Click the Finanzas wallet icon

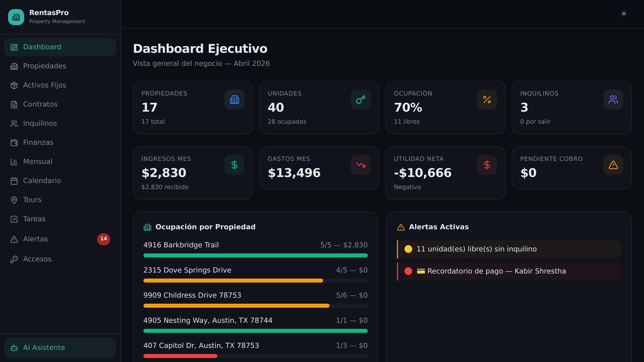click(14, 143)
